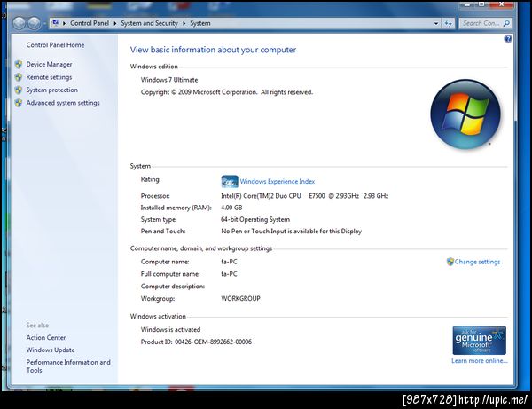Click View basic information heading

point(213,50)
